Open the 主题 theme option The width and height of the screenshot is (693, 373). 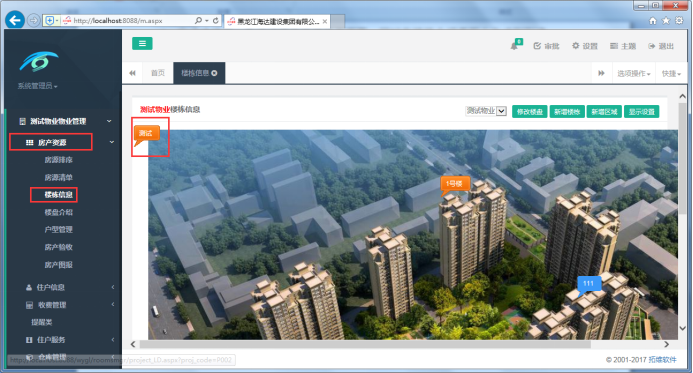[623, 46]
